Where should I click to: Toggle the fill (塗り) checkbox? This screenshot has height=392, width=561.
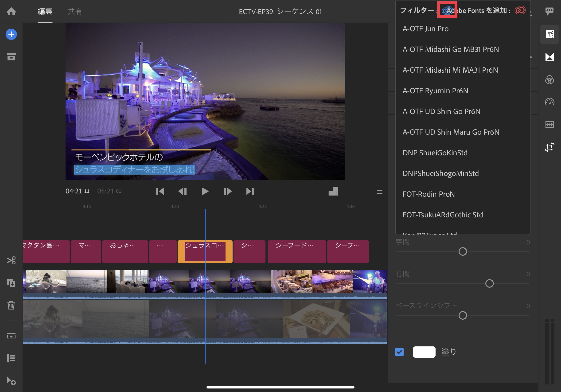399,352
